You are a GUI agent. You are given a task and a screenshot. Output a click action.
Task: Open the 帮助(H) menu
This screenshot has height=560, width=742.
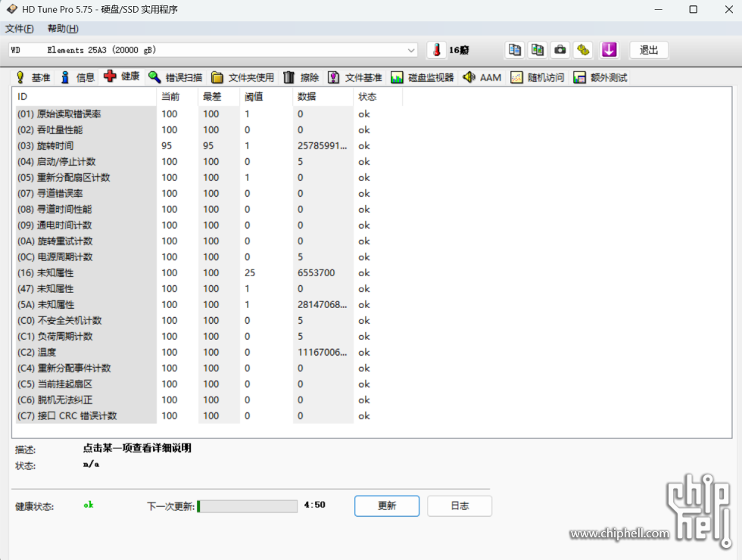63,29
